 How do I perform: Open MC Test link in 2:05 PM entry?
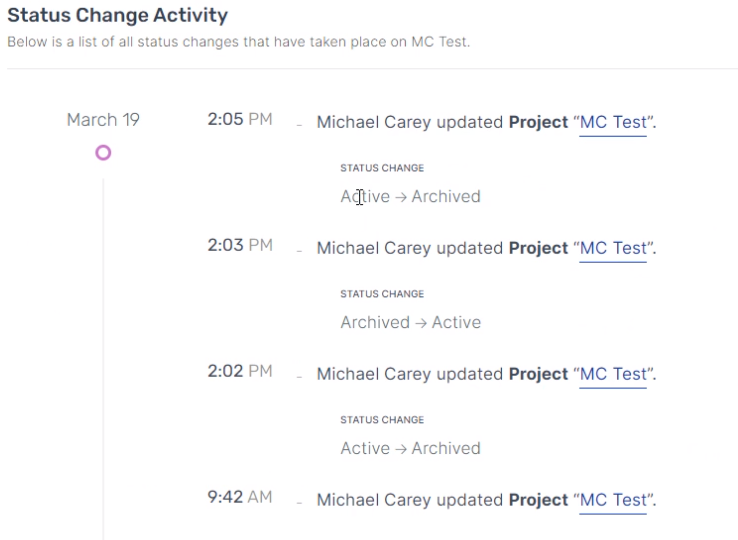(x=613, y=122)
